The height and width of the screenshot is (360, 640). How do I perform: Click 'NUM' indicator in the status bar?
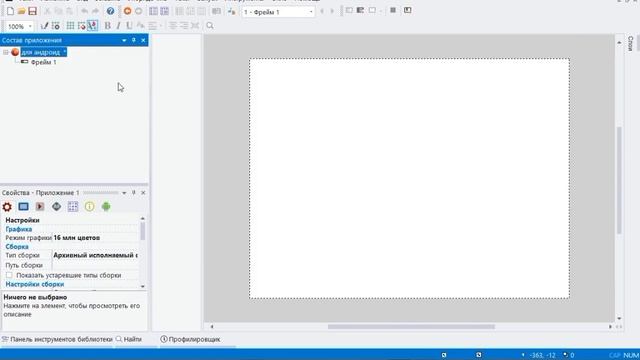631,355
